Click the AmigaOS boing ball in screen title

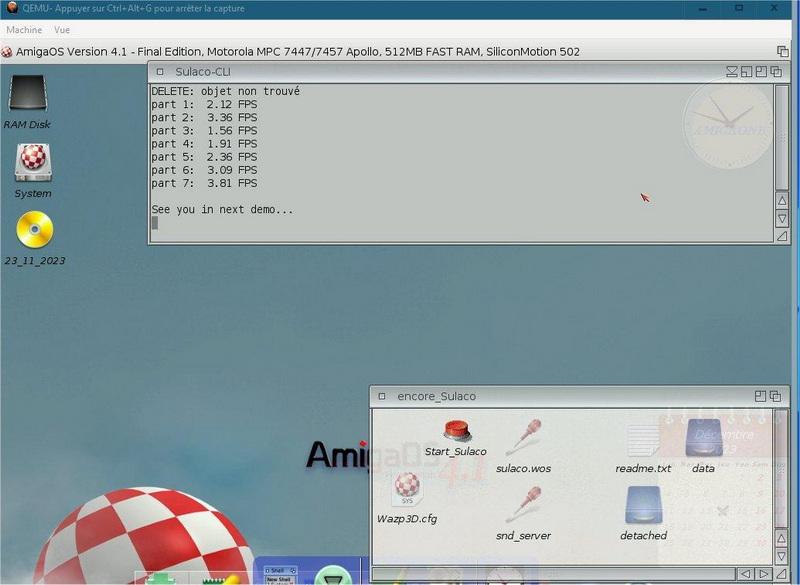click(x=7, y=52)
